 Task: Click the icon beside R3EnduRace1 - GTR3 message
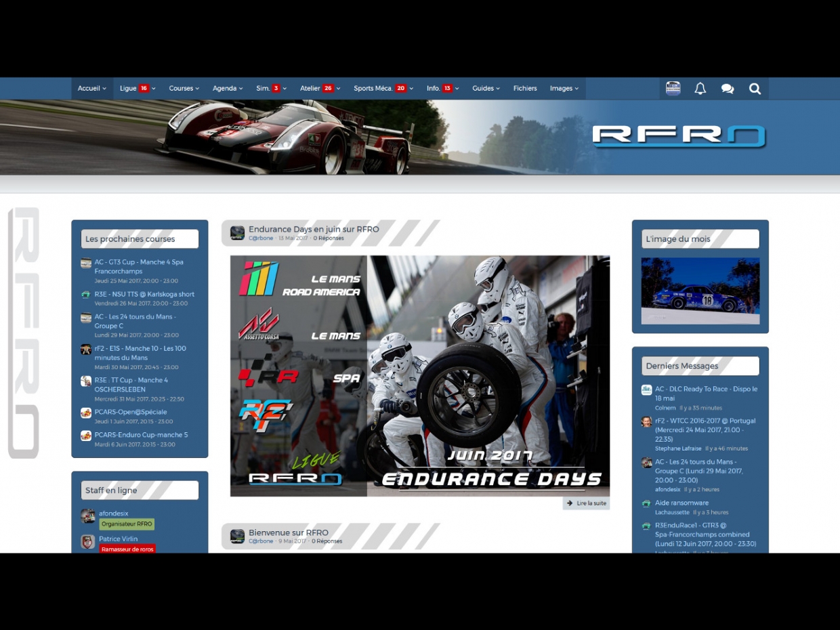tap(647, 526)
